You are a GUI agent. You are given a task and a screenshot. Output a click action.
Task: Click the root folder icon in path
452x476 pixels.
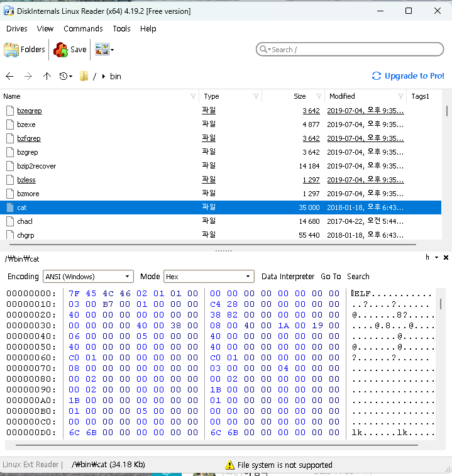[84, 76]
